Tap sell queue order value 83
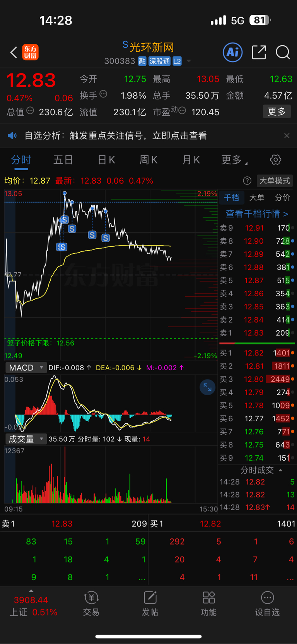The height and width of the screenshot is (644, 297). click(x=31, y=542)
